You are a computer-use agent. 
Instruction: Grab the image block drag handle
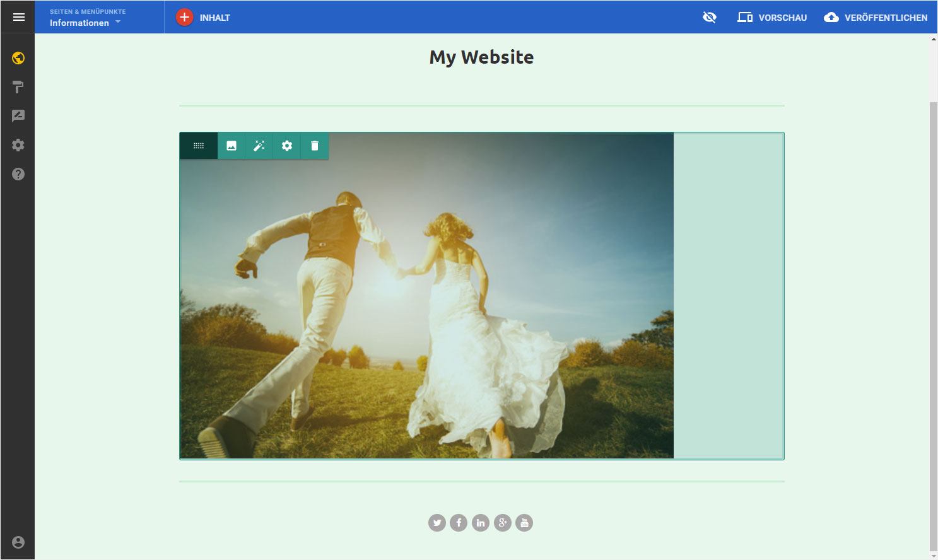[199, 146]
